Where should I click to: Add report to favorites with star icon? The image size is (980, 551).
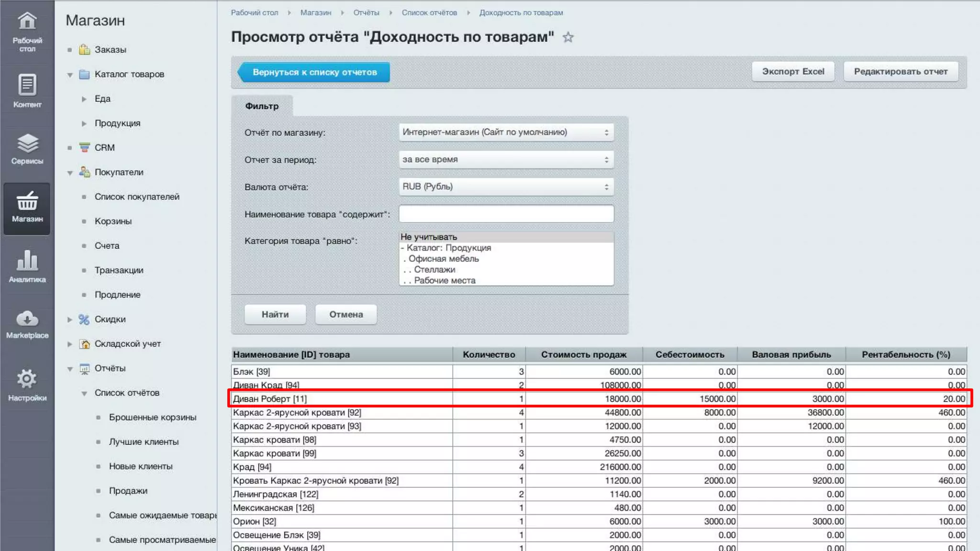[568, 37]
